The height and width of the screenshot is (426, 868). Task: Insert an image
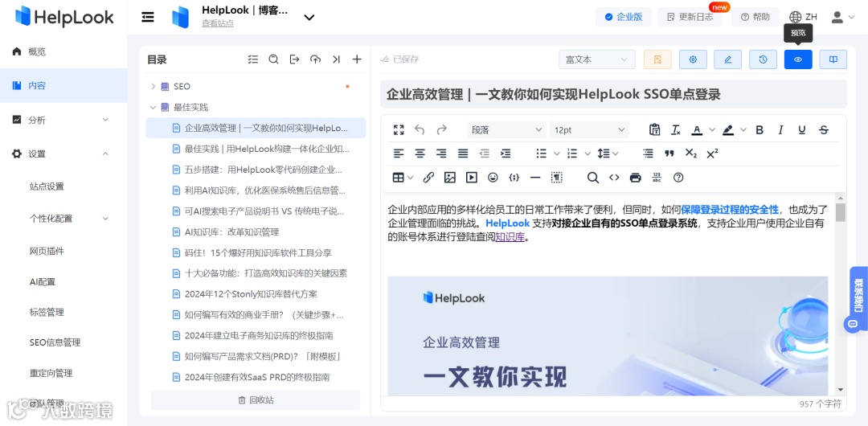pyautogui.click(x=450, y=178)
